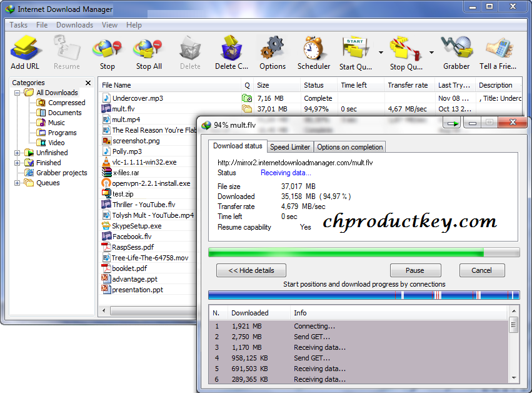Screen dimensions: 532x393
Task: Click the green arrow button in download dialog title
Action: click(452, 123)
